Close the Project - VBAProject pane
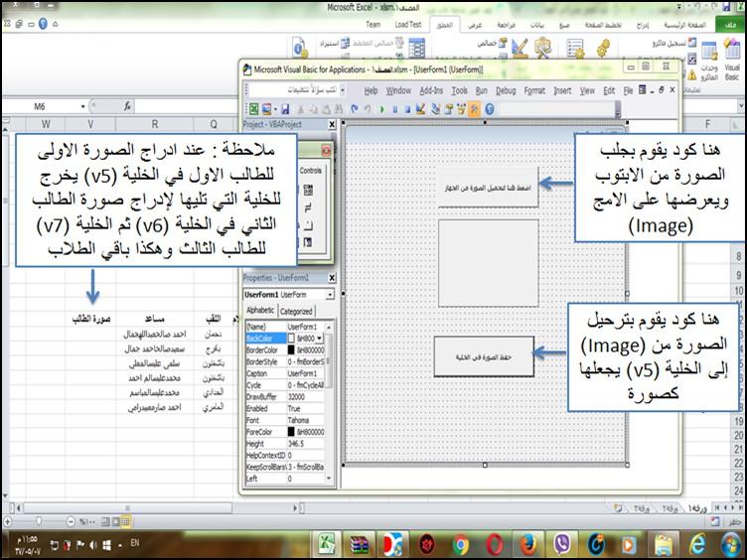The height and width of the screenshot is (560, 747). tap(332, 125)
